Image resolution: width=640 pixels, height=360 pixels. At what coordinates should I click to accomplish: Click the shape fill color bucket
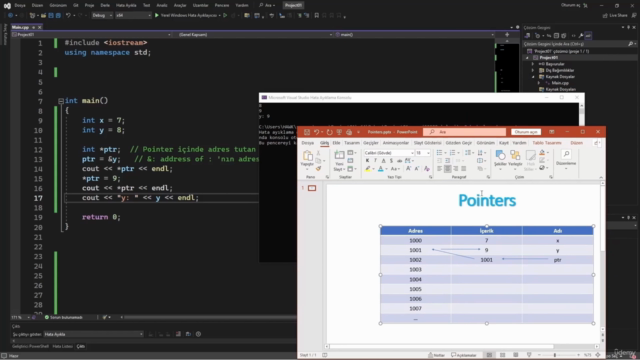(542, 153)
